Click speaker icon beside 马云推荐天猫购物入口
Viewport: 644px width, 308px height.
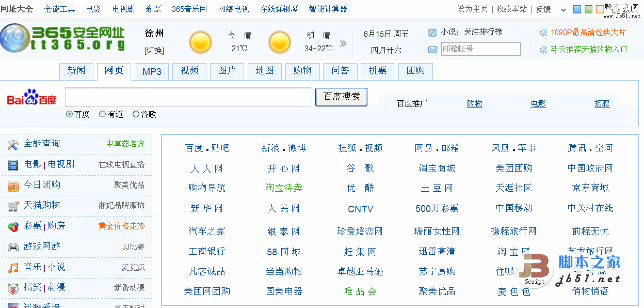click(543, 50)
